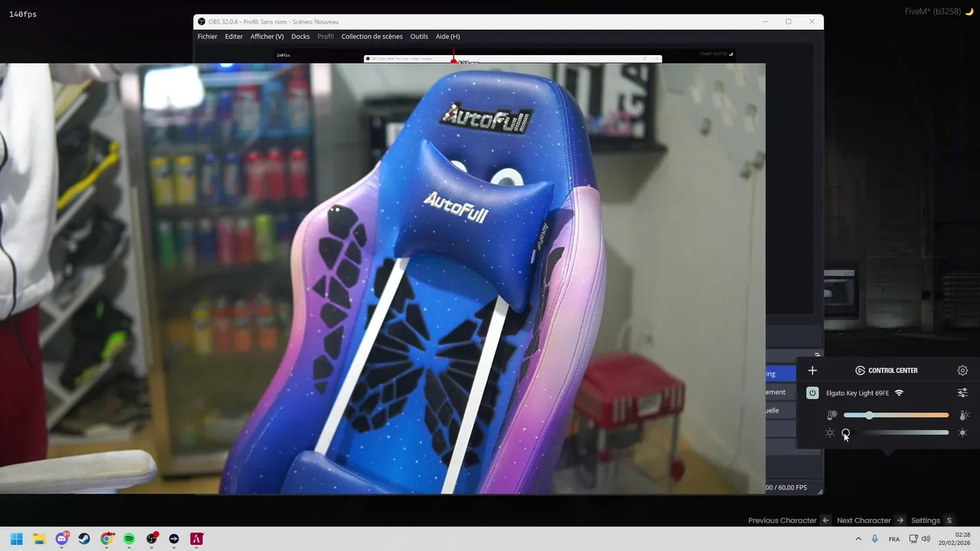Open Steam from the taskbar

point(84,539)
